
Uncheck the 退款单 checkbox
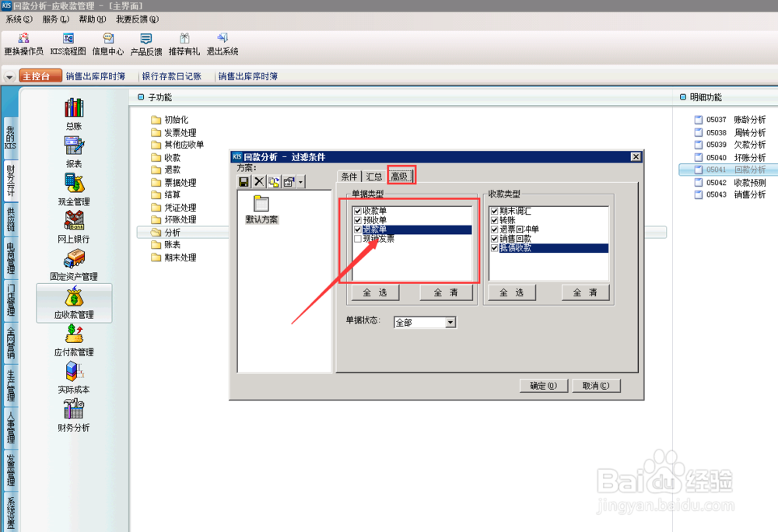point(358,229)
